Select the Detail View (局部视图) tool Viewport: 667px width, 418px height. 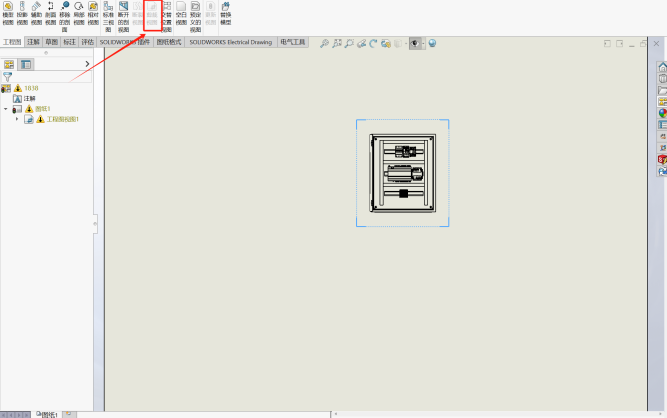[x=79, y=13]
